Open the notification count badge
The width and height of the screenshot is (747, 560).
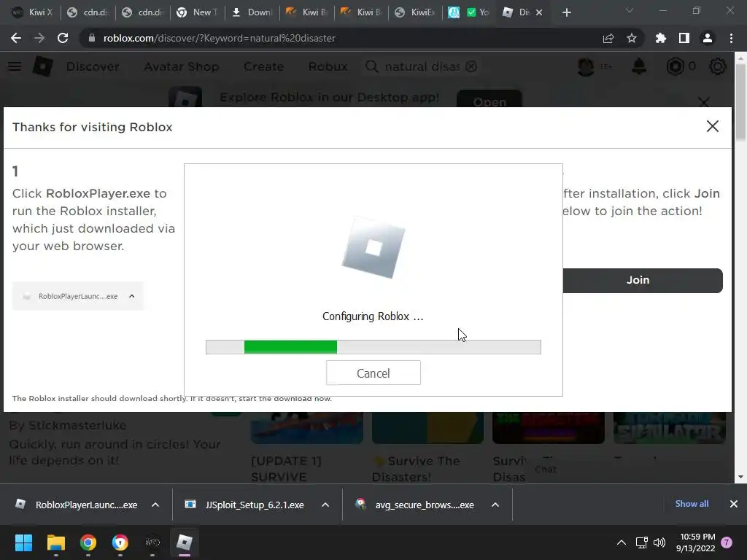[x=727, y=542]
